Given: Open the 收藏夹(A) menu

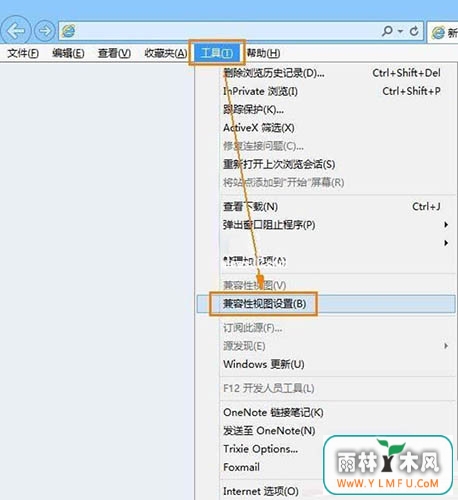Looking at the screenshot, I should pyautogui.click(x=165, y=53).
